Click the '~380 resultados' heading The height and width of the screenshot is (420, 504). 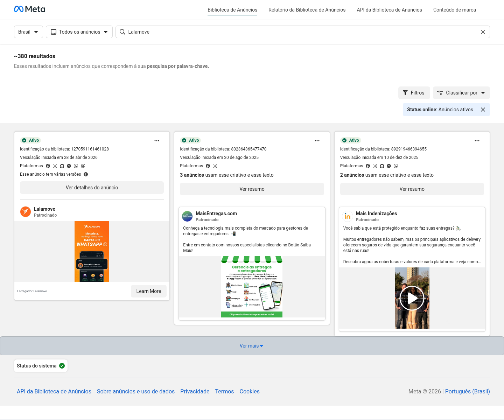(35, 56)
